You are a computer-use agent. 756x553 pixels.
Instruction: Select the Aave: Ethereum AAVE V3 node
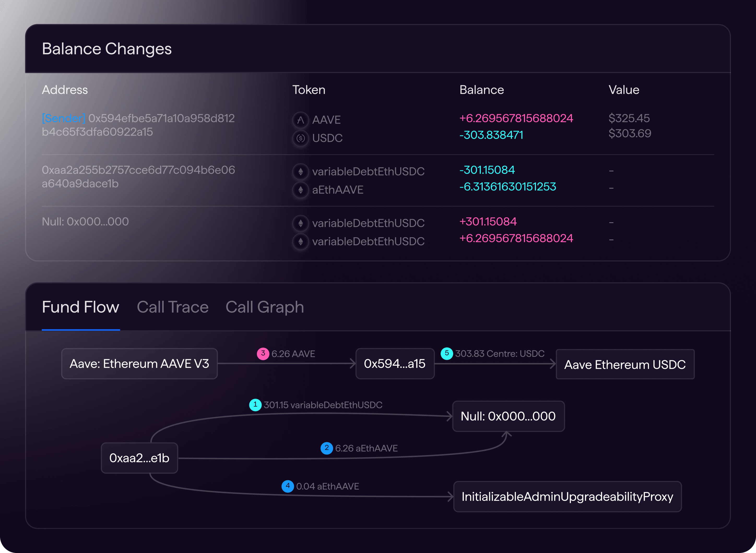(139, 364)
